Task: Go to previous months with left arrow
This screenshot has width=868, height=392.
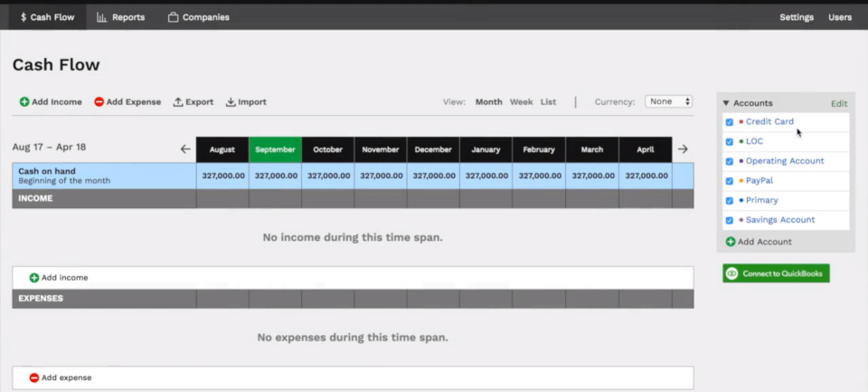Action: (185, 149)
